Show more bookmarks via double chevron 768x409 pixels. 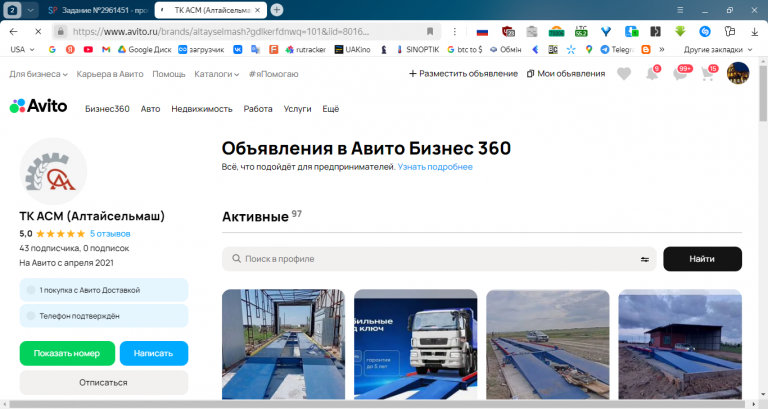coord(662,49)
